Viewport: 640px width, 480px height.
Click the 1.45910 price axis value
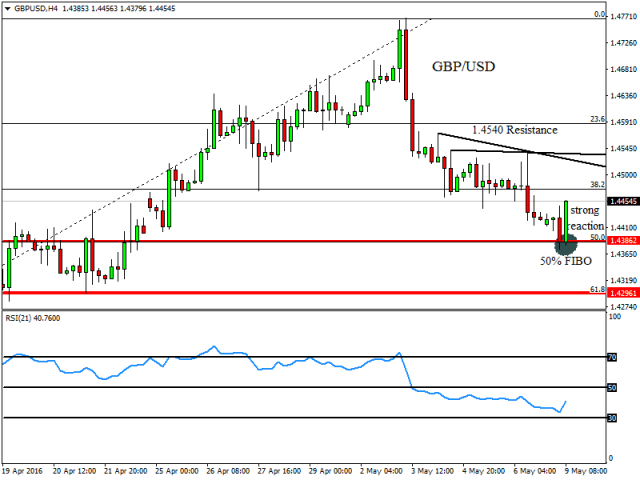[x=623, y=122]
